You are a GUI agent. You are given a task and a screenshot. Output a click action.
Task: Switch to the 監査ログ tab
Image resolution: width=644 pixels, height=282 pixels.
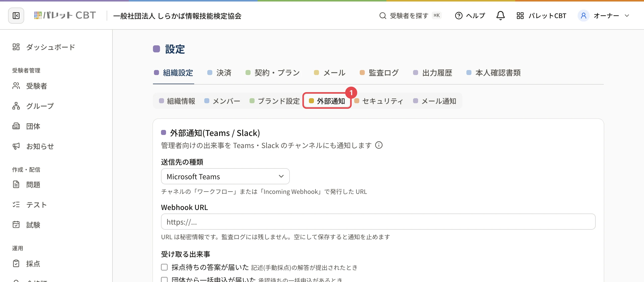tap(379, 73)
